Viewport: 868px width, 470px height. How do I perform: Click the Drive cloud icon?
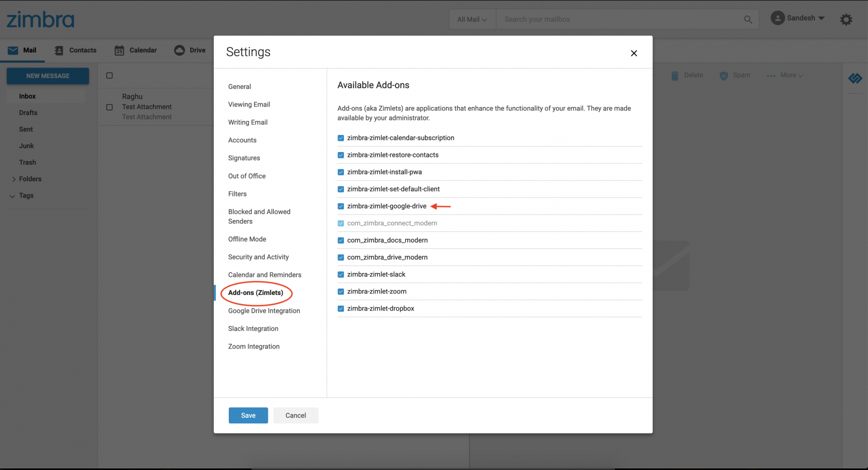click(x=179, y=50)
